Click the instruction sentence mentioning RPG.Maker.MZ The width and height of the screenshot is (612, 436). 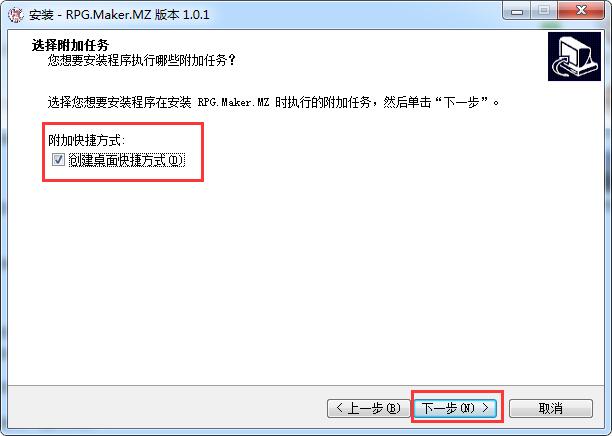click(274, 102)
